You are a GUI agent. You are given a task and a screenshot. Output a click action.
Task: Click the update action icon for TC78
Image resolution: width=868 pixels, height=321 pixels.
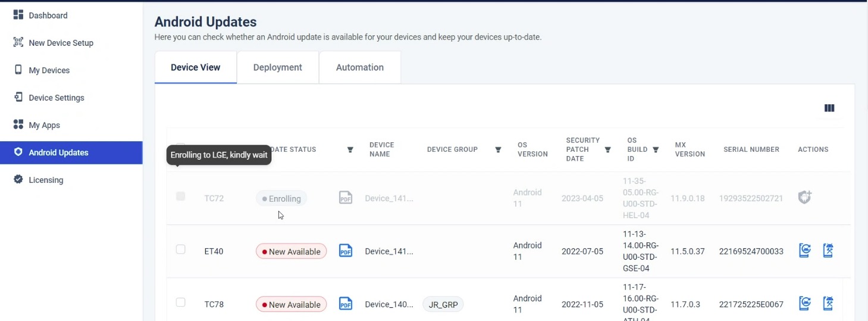(x=805, y=304)
